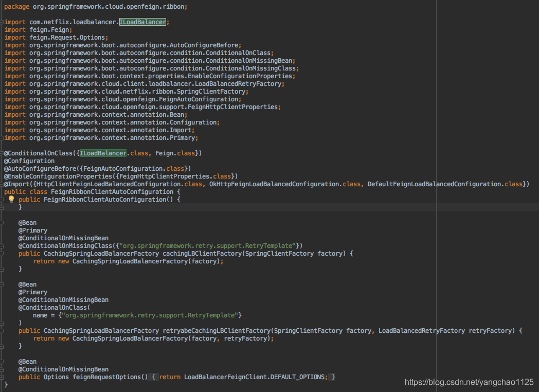
Task: Expand folded closing brace after DEFAULT_OPTIONS
Action: point(333,377)
